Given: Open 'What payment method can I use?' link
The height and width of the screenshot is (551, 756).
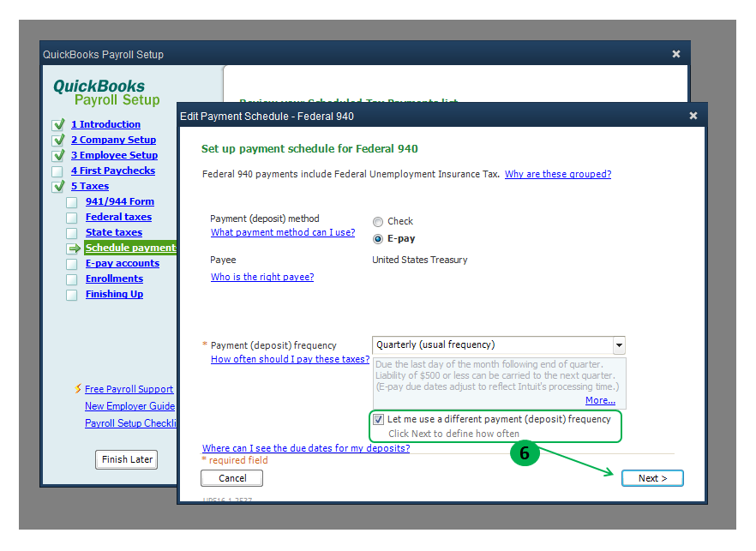Looking at the screenshot, I should tap(283, 232).
